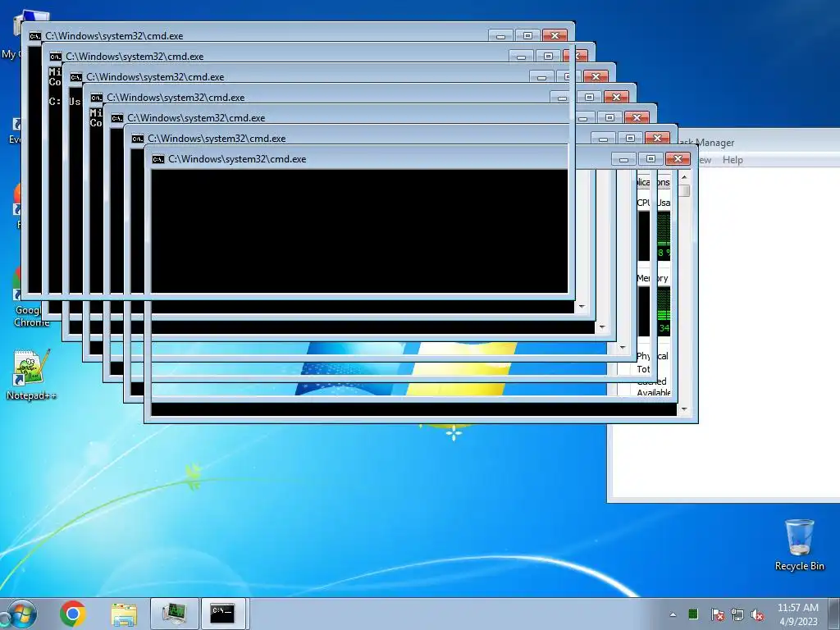Select the cmd.exe taskbar button

point(223,614)
